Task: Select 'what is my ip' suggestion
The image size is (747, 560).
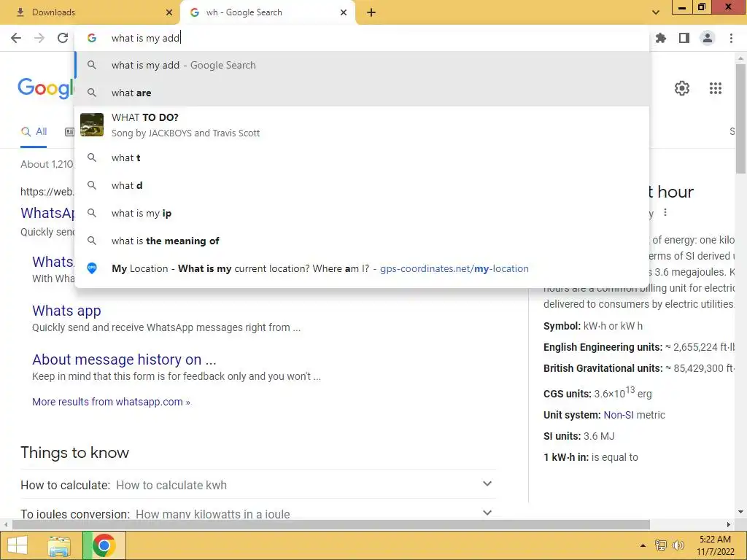Action: (x=362, y=213)
